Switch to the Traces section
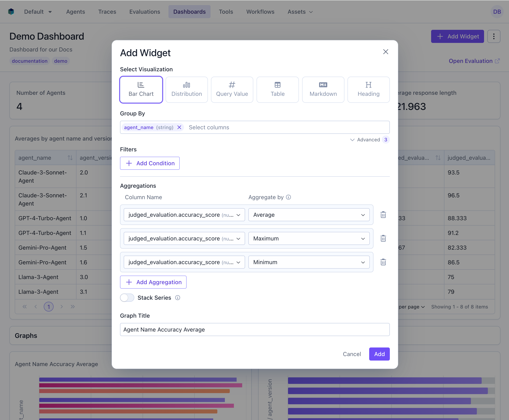The width and height of the screenshot is (509, 420). (107, 11)
